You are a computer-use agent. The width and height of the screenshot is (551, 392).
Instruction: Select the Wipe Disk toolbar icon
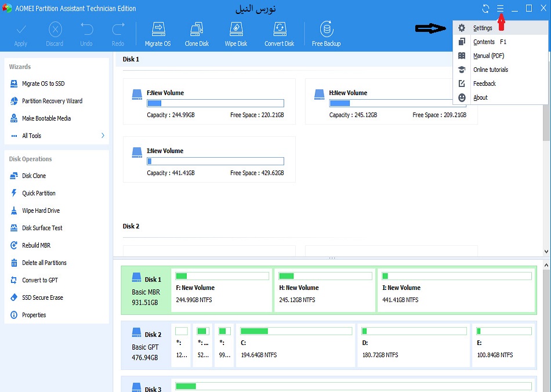tap(235, 34)
